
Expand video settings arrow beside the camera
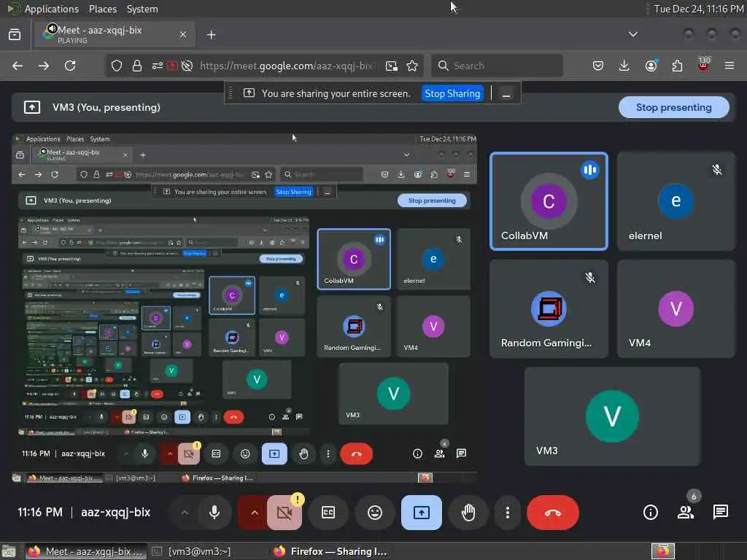pos(255,513)
